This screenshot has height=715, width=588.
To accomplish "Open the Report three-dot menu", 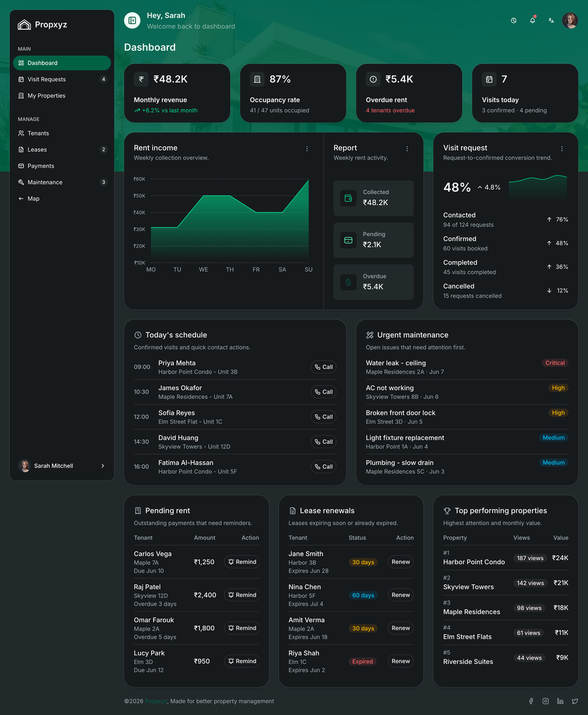I will click(407, 149).
